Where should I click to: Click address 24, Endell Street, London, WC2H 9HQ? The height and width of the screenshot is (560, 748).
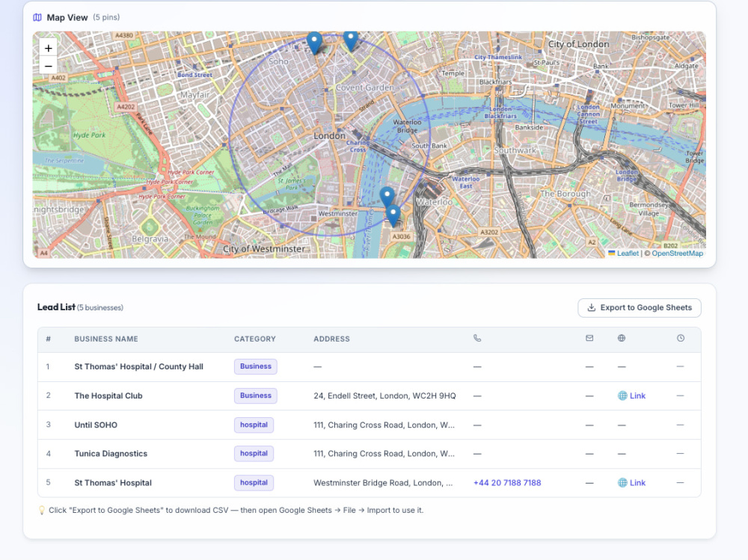coord(384,396)
